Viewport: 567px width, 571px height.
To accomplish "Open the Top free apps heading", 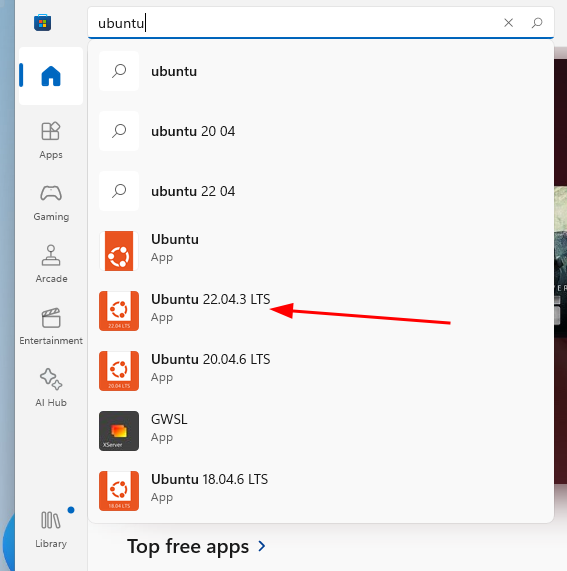I will point(188,547).
